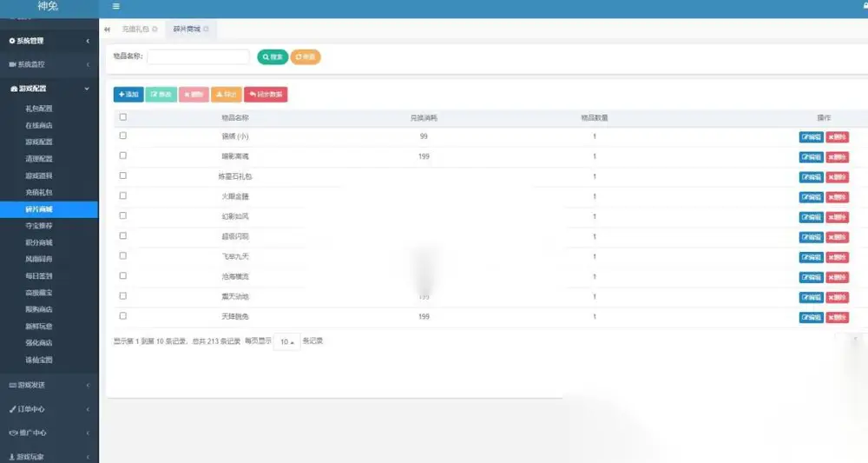868x463 pixels.
Task: Click edit icon button for row 沧海横流
Action: [x=811, y=277]
